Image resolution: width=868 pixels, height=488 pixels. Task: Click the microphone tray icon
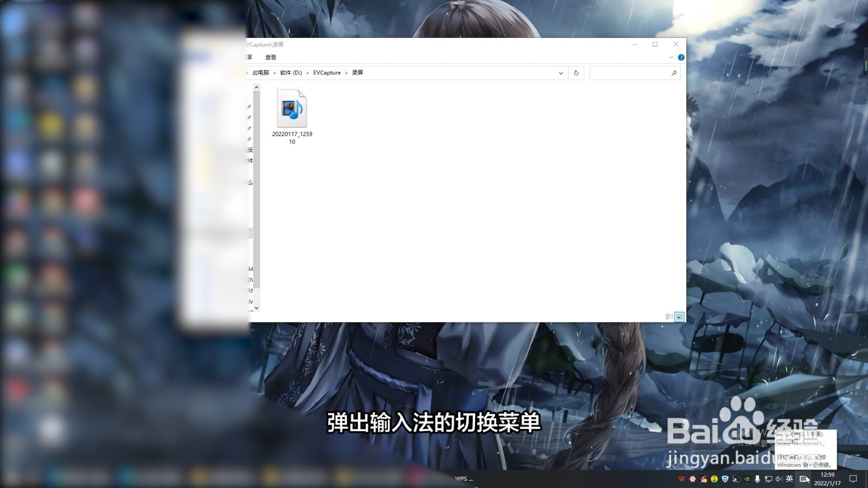coord(757,479)
